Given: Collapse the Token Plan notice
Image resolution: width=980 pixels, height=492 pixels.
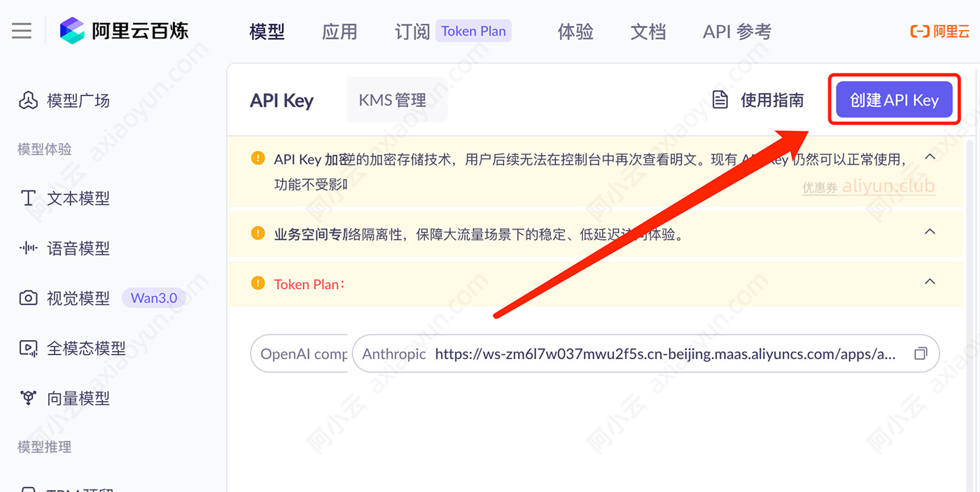Looking at the screenshot, I should [x=930, y=282].
